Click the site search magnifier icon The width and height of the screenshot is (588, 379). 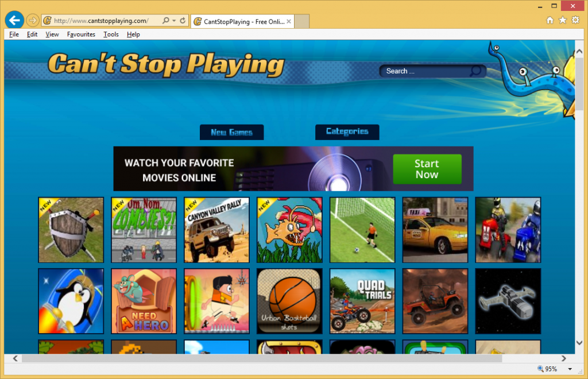click(x=475, y=71)
